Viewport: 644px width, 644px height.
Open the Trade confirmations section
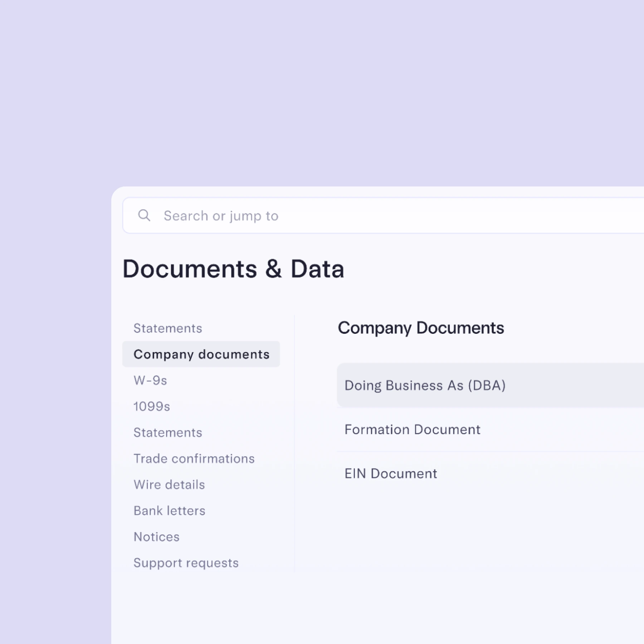[194, 458]
